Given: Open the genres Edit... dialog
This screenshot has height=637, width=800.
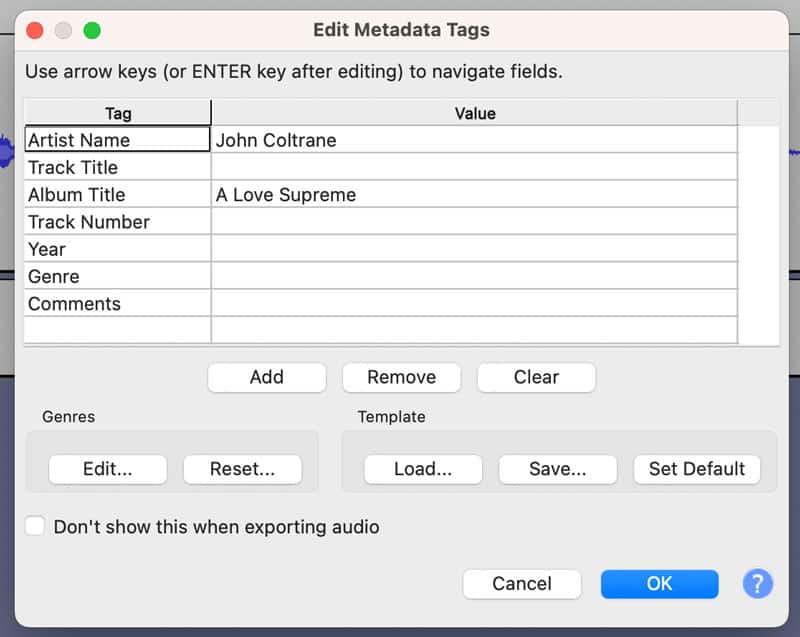Looking at the screenshot, I should [108, 469].
